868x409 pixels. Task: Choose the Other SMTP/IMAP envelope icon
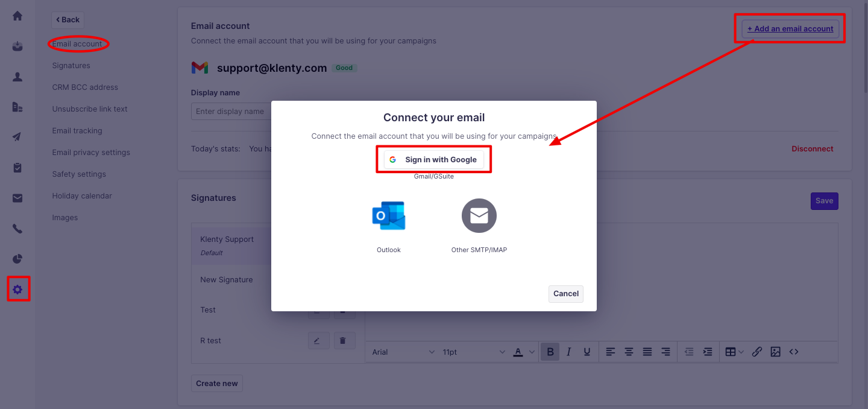click(x=479, y=215)
